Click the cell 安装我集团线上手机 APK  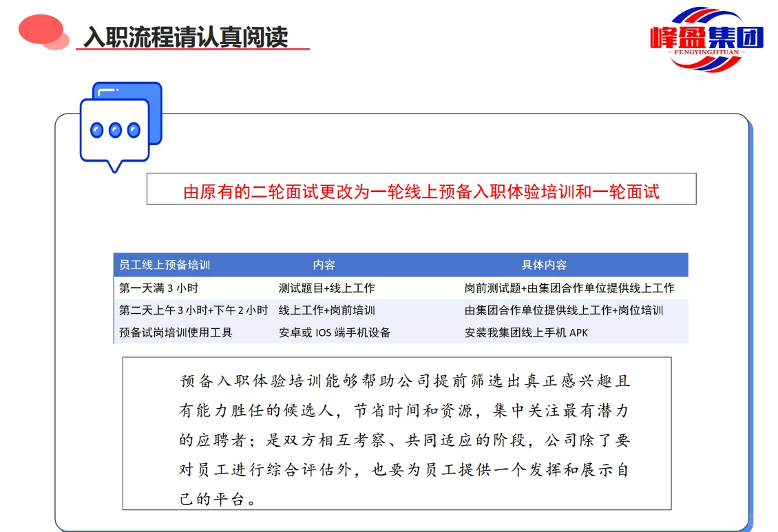(526, 332)
